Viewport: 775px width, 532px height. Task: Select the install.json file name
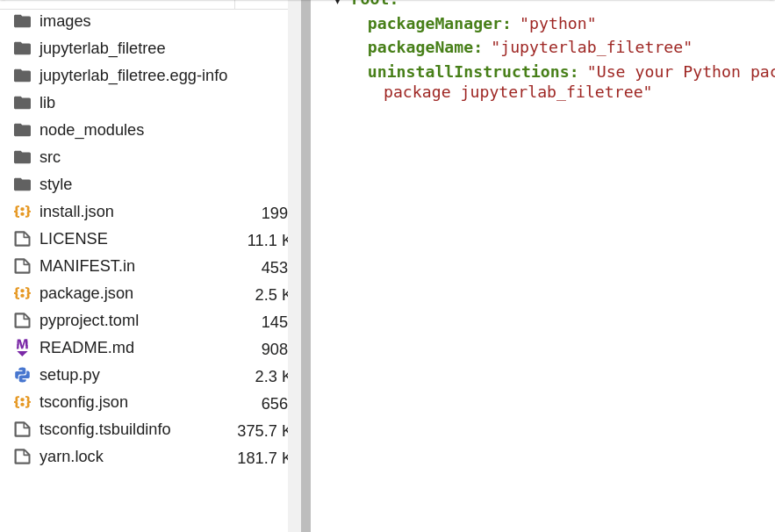[x=76, y=212]
